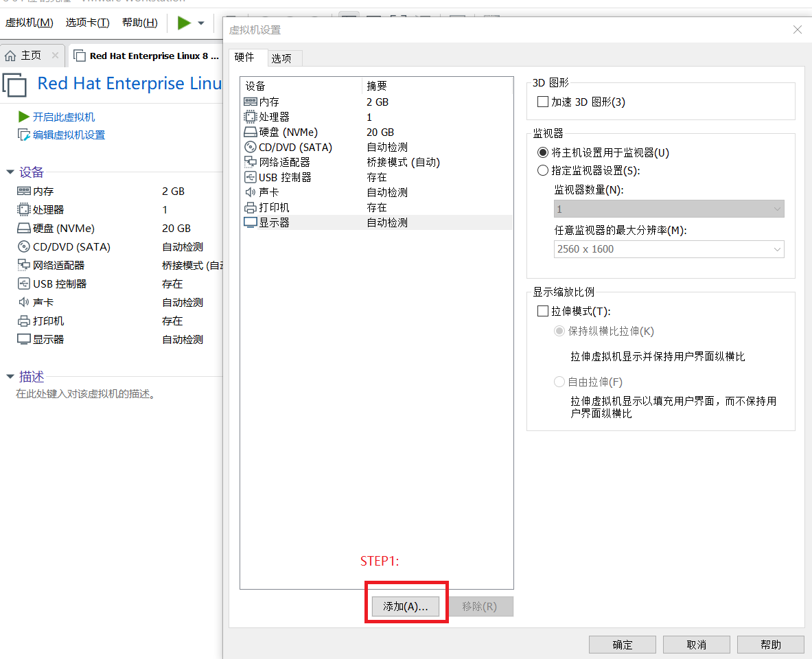The width and height of the screenshot is (812, 659).
Task: Open the 监视器数量 dropdown
Action: pos(669,209)
